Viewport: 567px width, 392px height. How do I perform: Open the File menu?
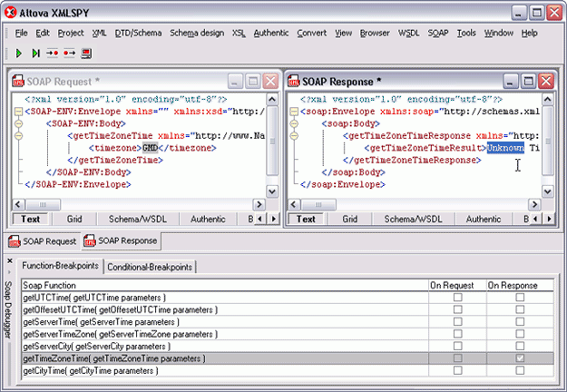pos(22,33)
